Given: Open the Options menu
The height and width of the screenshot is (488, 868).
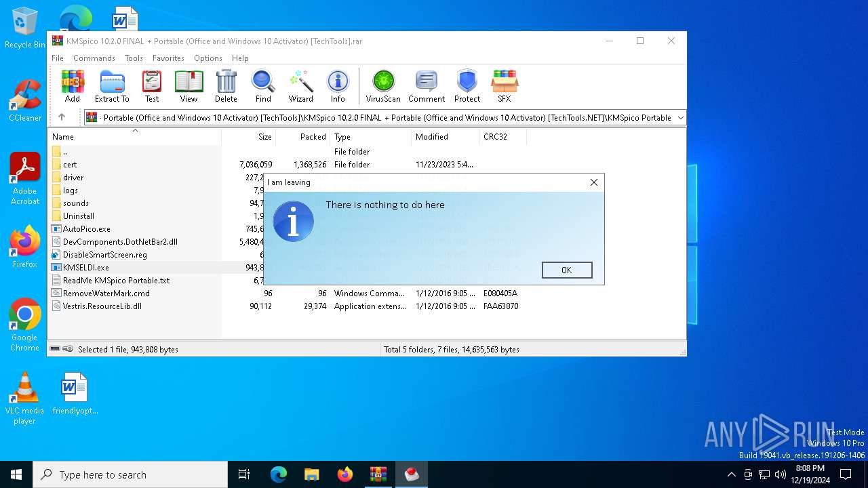Looking at the screenshot, I should click(x=208, y=58).
